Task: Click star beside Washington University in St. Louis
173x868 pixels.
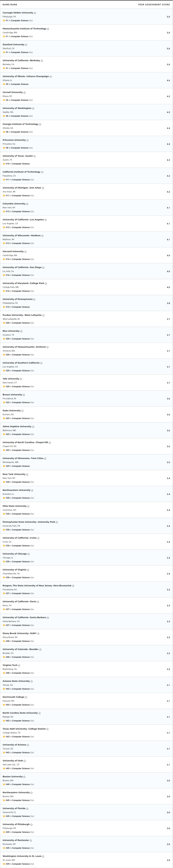Action: pyautogui.click(x=43, y=856)
